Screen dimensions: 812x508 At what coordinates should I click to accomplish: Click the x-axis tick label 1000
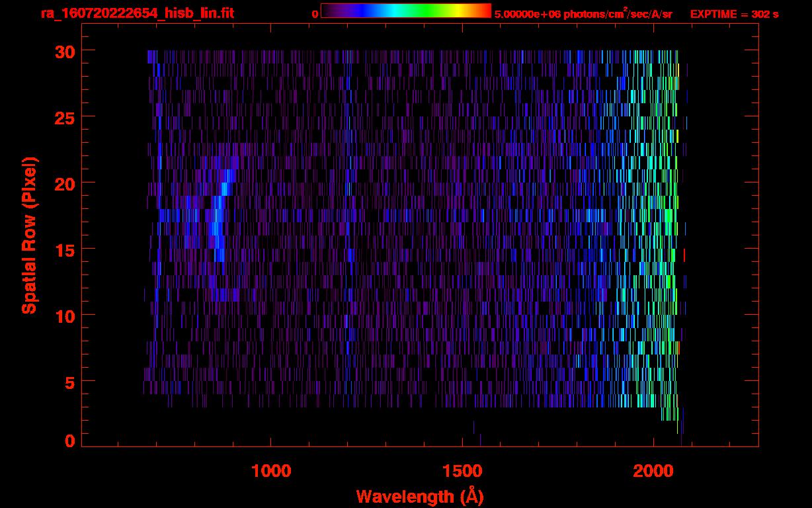(x=271, y=471)
